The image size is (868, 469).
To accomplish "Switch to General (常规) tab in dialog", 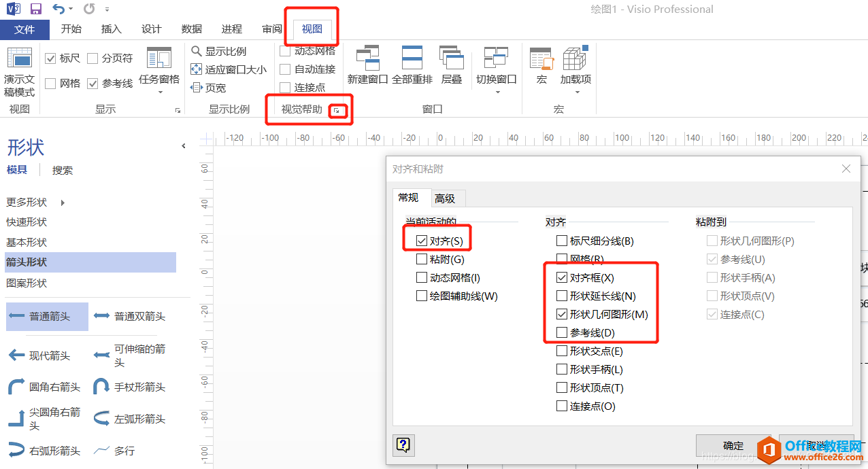I will point(410,198).
